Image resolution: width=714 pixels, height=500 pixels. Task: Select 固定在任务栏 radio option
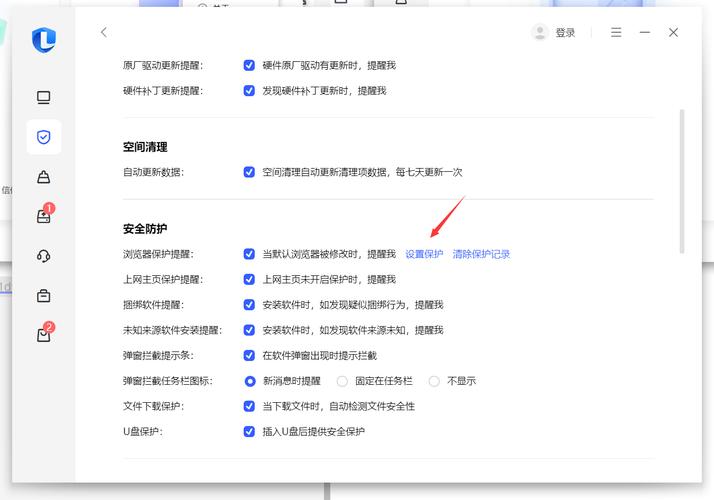[x=342, y=381]
